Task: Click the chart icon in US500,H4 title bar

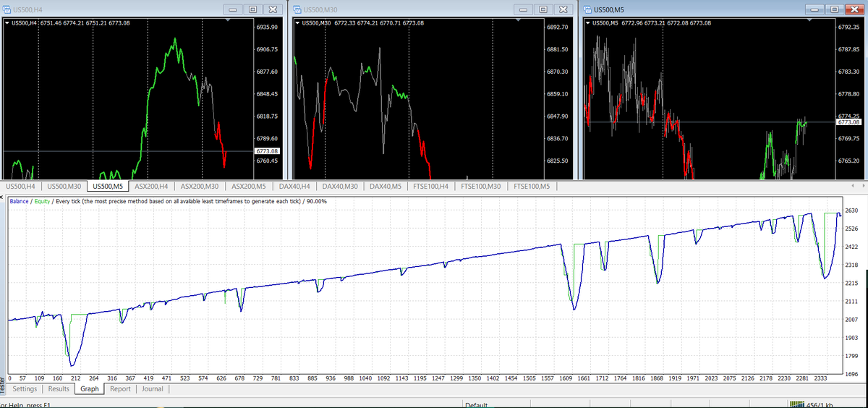Action: coord(7,9)
